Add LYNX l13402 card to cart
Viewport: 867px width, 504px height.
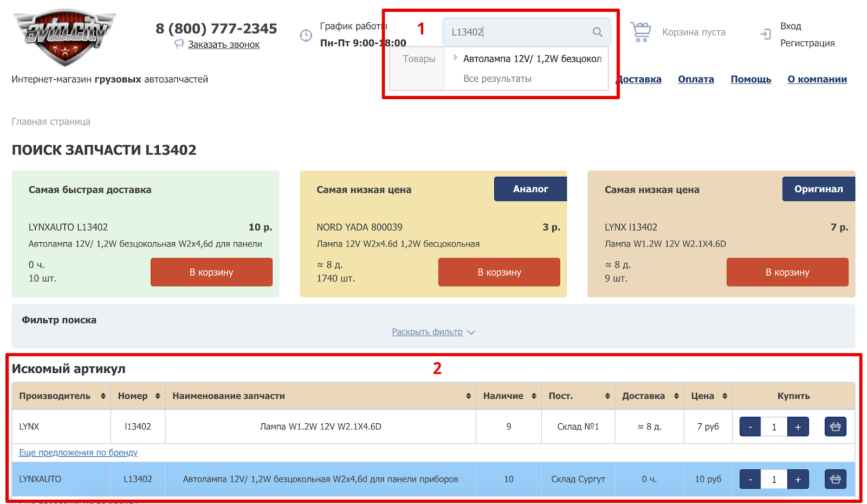pos(787,272)
